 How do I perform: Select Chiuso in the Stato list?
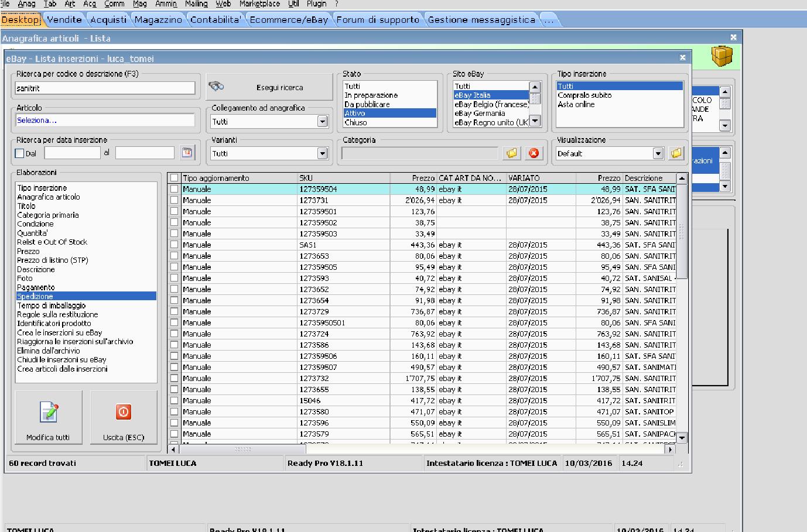coord(356,122)
